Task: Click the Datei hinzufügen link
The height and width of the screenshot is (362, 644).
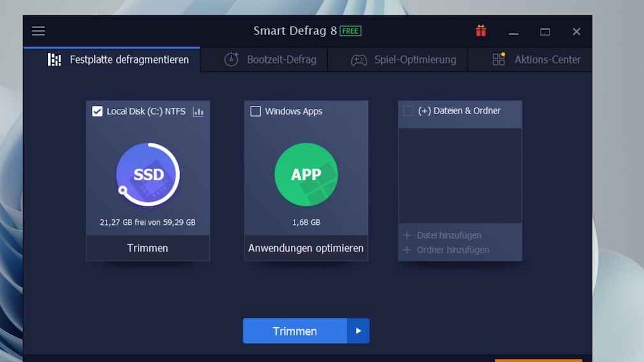Action: (x=449, y=235)
